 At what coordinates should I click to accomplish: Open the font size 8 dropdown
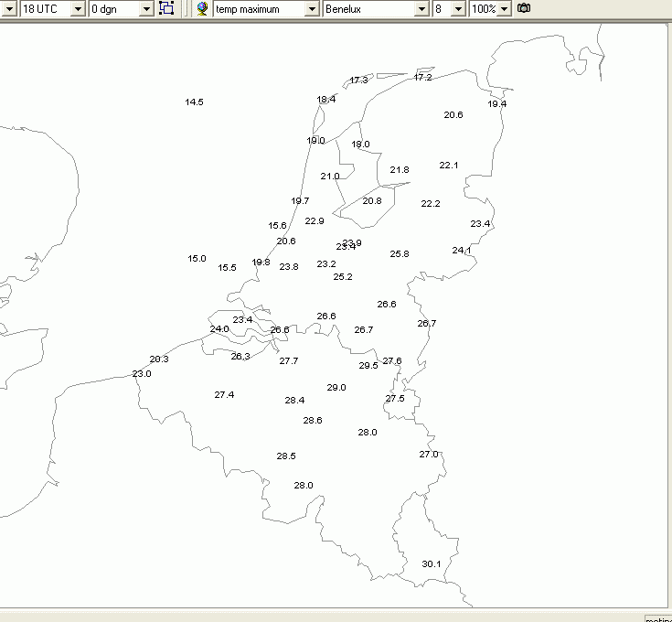tap(458, 8)
